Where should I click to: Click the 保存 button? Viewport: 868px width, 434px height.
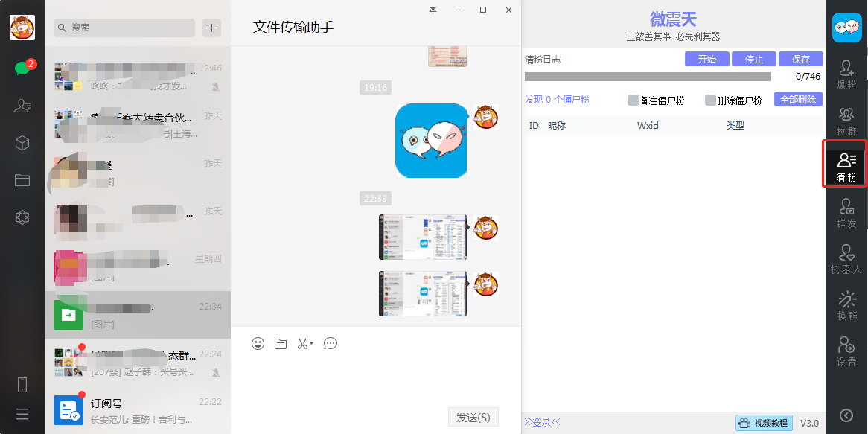click(801, 59)
